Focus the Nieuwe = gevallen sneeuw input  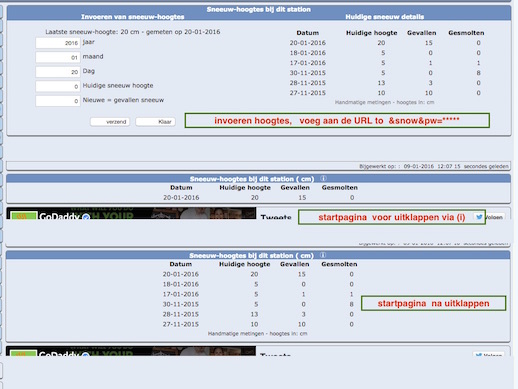click(x=58, y=101)
